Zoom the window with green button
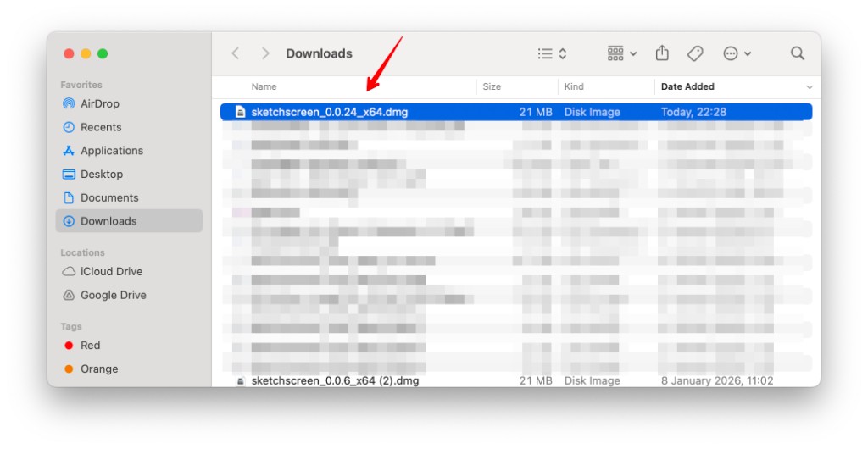Screen dimensions: 868x449 103,53
